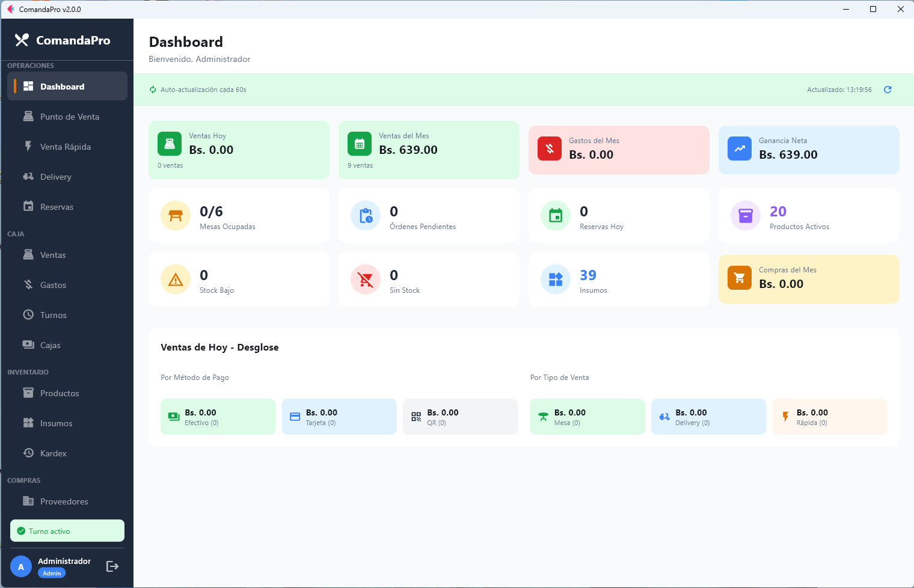Open Venta Rápida in the sidebar

(x=67, y=146)
